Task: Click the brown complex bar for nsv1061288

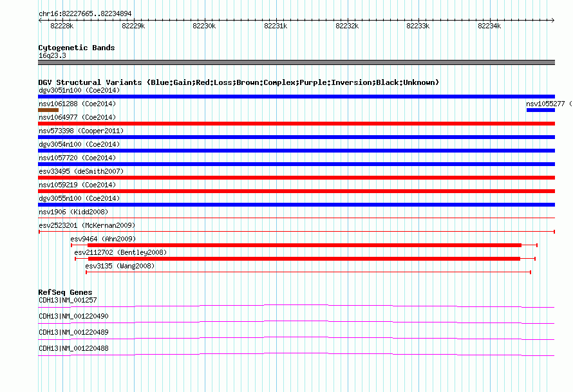Action: pos(48,110)
